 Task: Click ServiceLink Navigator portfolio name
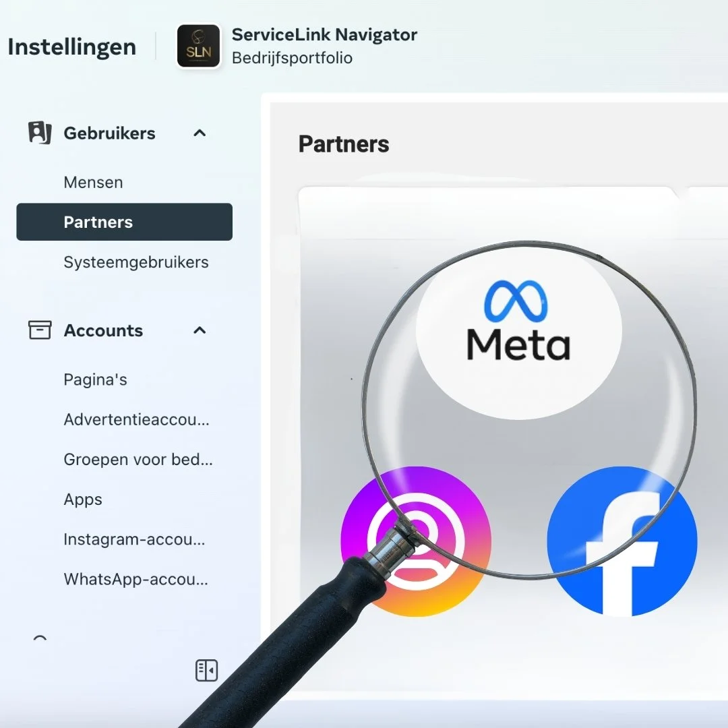tap(324, 34)
